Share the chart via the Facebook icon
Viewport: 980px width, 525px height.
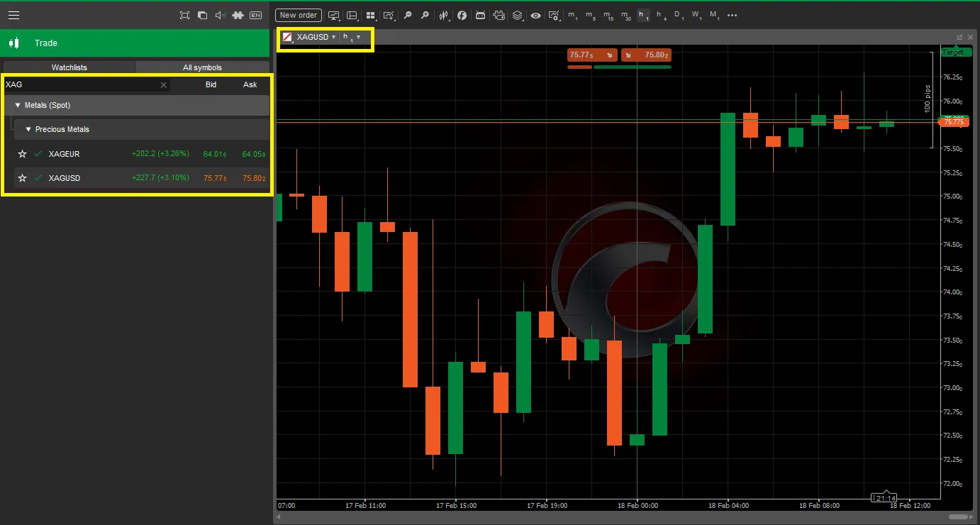(x=462, y=14)
